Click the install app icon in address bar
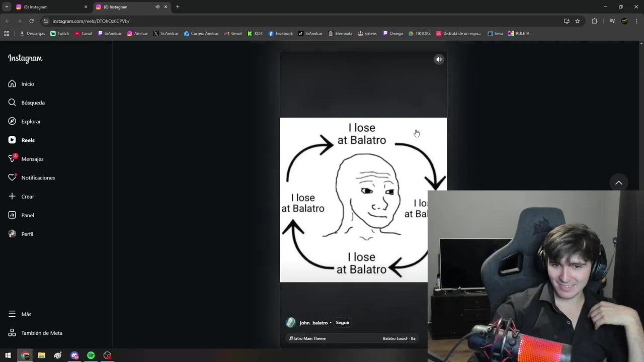This screenshot has width=644, height=362. pyautogui.click(x=567, y=21)
